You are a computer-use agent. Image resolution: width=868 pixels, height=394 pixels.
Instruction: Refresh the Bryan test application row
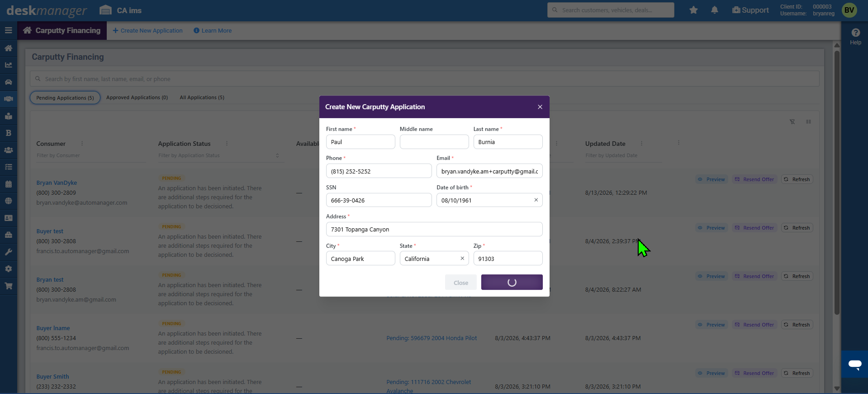pyautogui.click(x=797, y=276)
